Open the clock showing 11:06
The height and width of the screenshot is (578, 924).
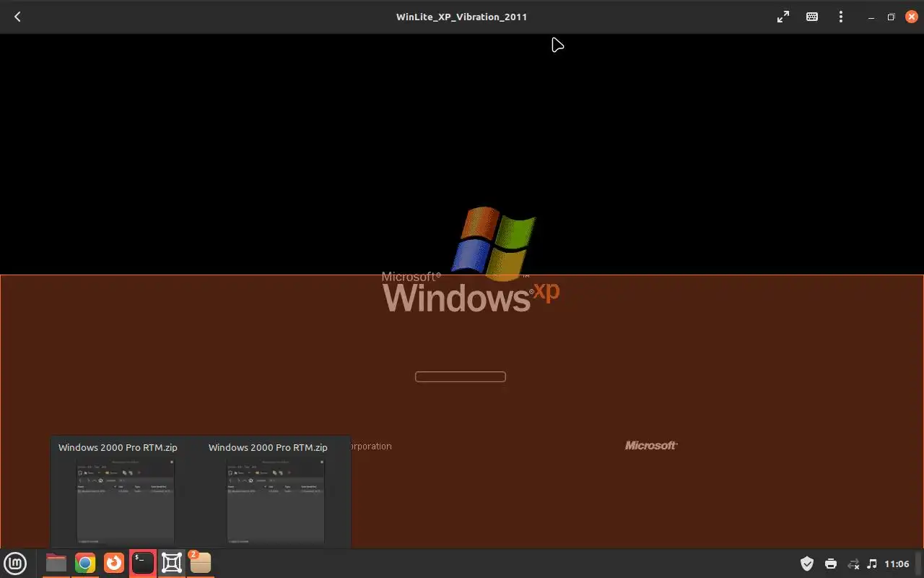(897, 564)
